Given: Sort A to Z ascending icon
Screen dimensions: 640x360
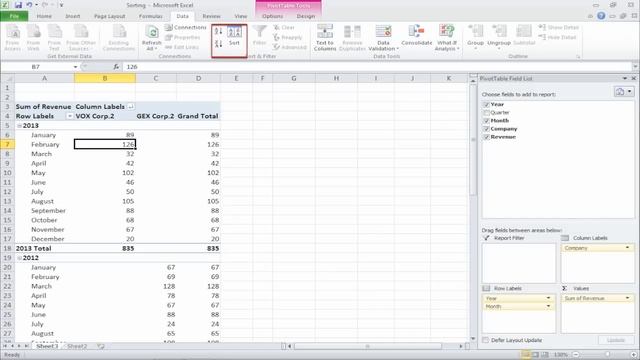Looking at the screenshot, I should click(218, 31).
